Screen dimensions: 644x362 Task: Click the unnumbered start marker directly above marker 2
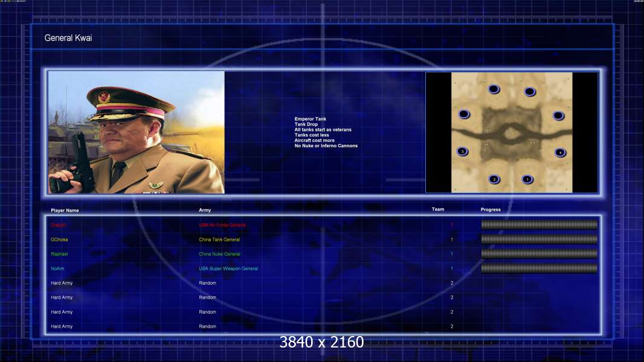pos(494,89)
